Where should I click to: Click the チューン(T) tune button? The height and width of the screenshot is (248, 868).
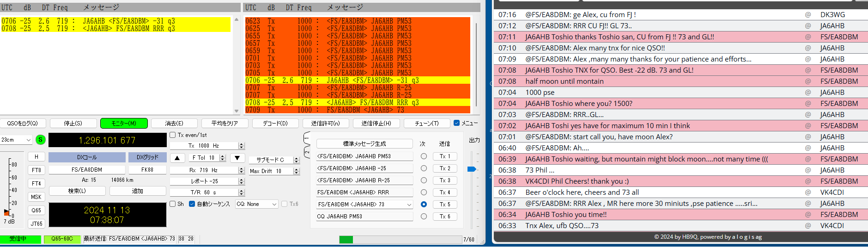(x=427, y=124)
